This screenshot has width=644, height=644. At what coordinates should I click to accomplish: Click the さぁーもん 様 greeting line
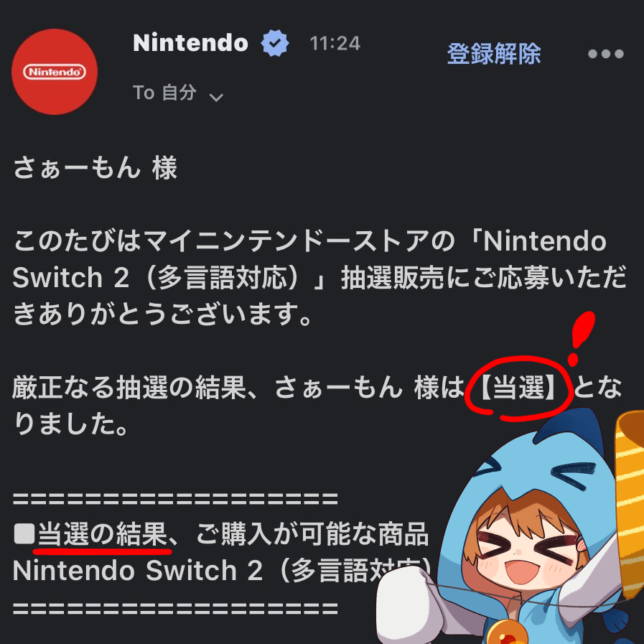[95, 168]
